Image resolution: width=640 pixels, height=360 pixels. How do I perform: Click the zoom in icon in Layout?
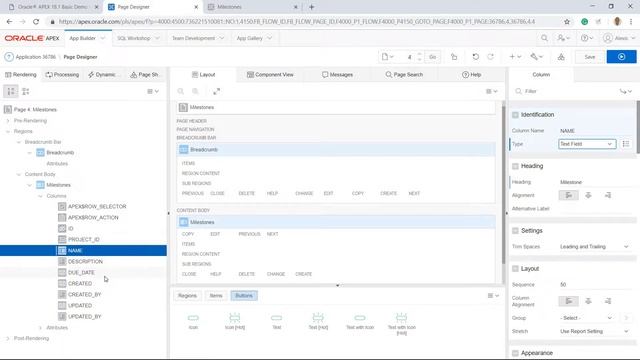pos(196,91)
